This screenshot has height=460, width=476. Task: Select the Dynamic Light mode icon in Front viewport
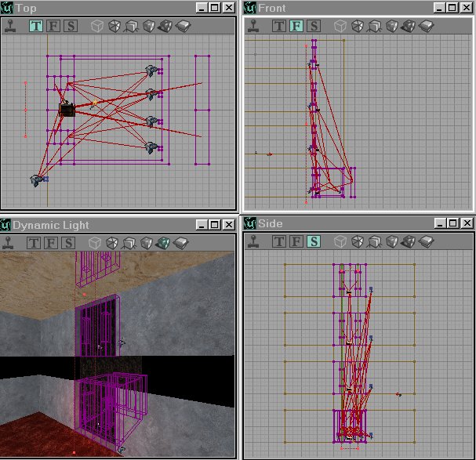(x=409, y=26)
